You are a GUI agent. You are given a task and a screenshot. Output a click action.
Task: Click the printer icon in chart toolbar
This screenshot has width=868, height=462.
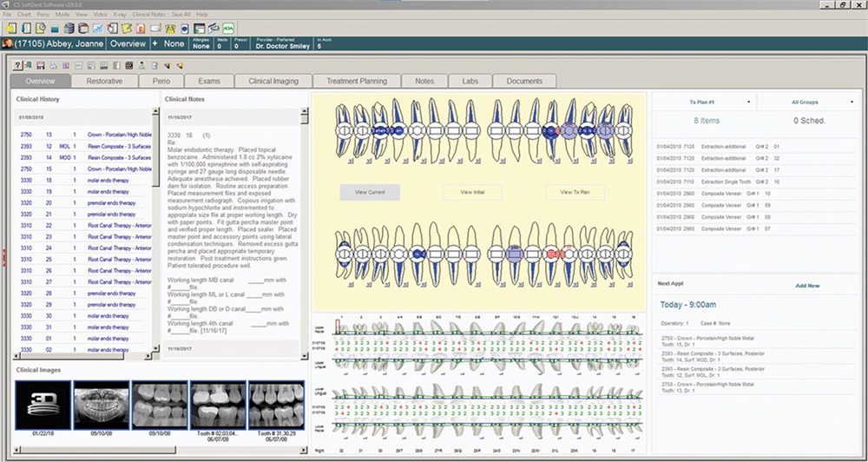[x=53, y=65]
